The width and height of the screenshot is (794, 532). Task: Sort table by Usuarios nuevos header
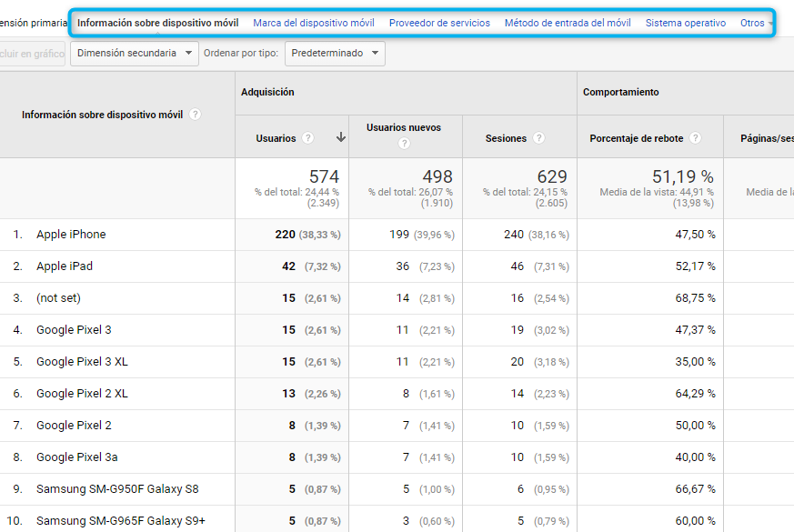coord(404,127)
